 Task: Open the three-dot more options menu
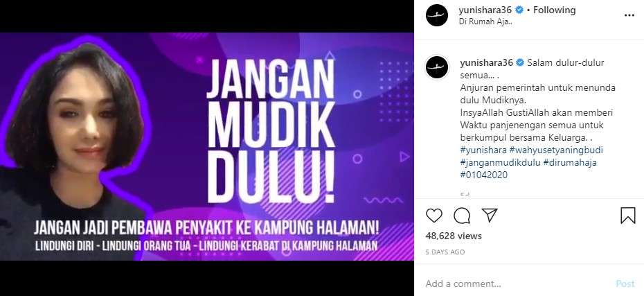tap(629, 16)
